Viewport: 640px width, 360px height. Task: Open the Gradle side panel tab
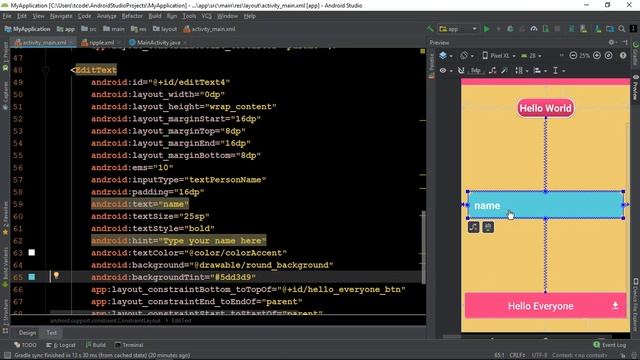click(636, 53)
